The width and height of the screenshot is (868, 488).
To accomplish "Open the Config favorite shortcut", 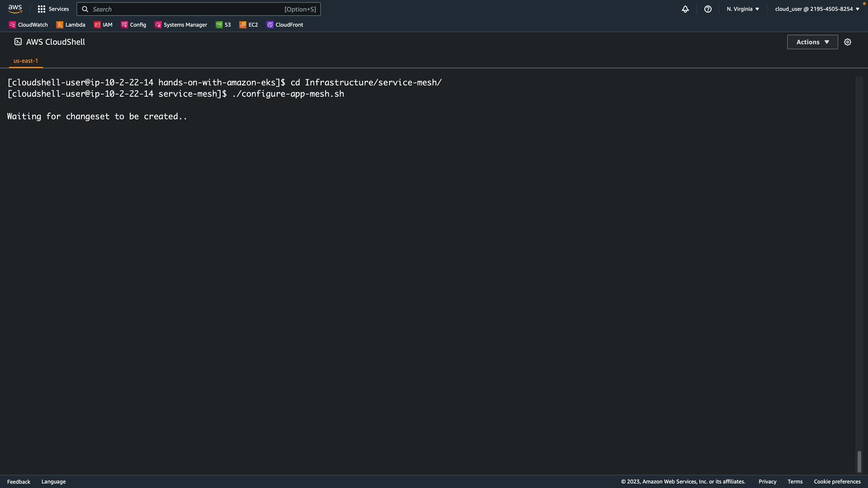I will point(133,25).
